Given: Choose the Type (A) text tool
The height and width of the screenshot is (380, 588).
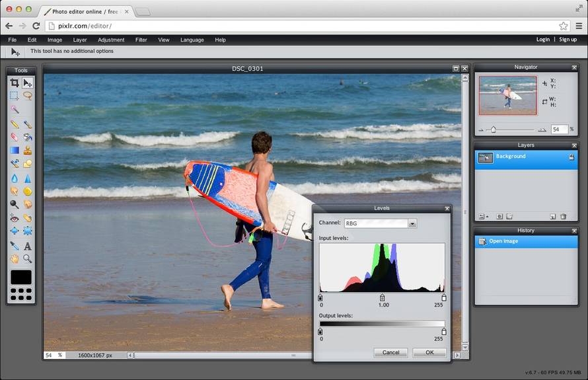Looking at the screenshot, I should [x=28, y=246].
